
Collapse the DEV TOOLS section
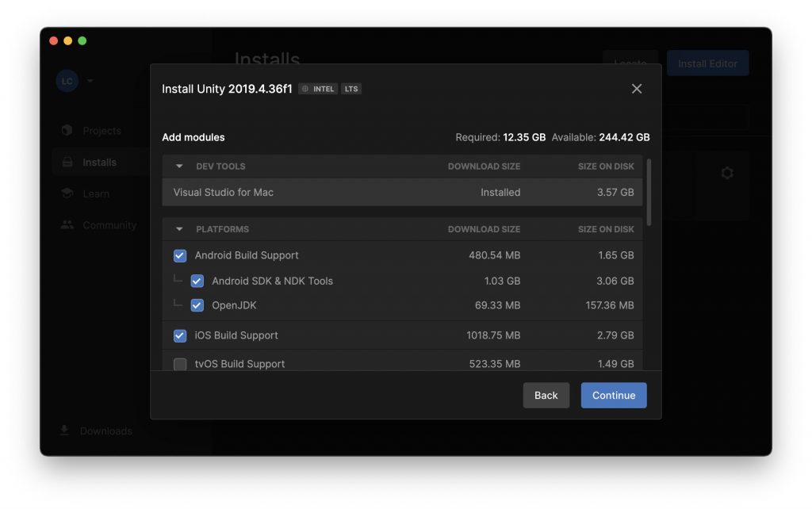click(x=179, y=166)
